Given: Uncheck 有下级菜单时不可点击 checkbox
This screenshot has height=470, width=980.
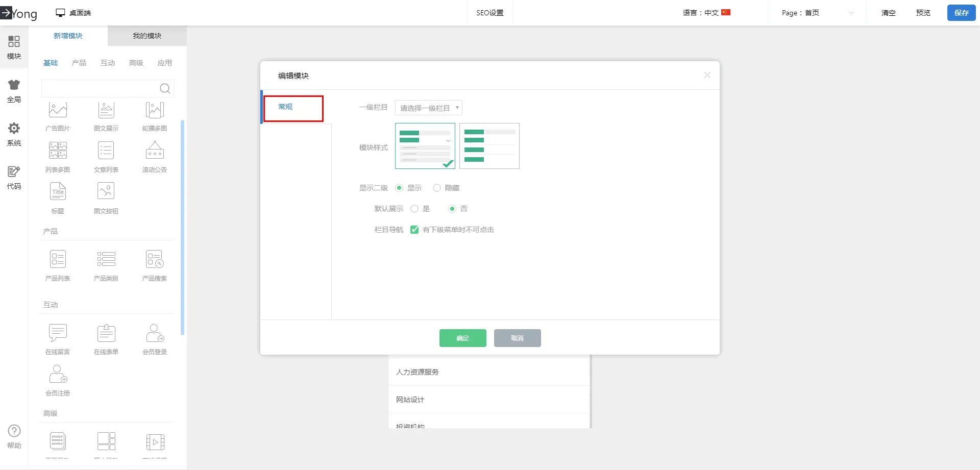Looking at the screenshot, I should click(x=414, y=230).
